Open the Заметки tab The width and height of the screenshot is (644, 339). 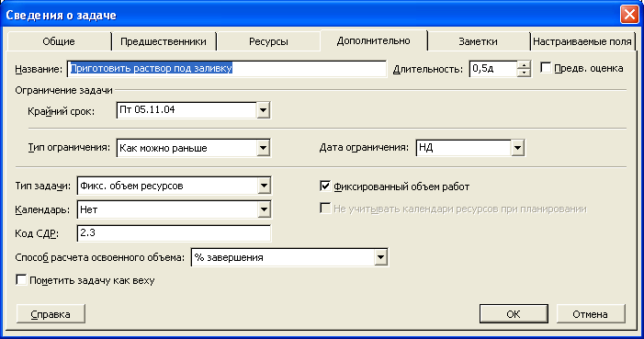click(478, 41)
